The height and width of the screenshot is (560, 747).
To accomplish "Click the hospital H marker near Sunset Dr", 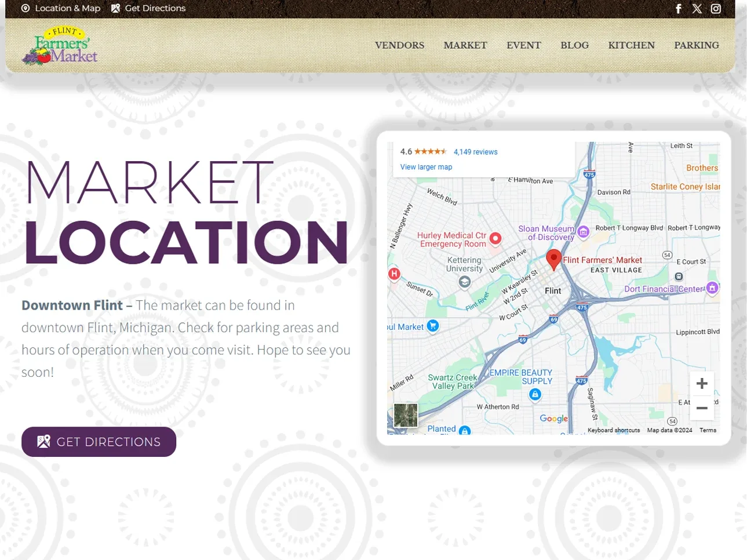I will pyautogui.click(x=394, y=274).
